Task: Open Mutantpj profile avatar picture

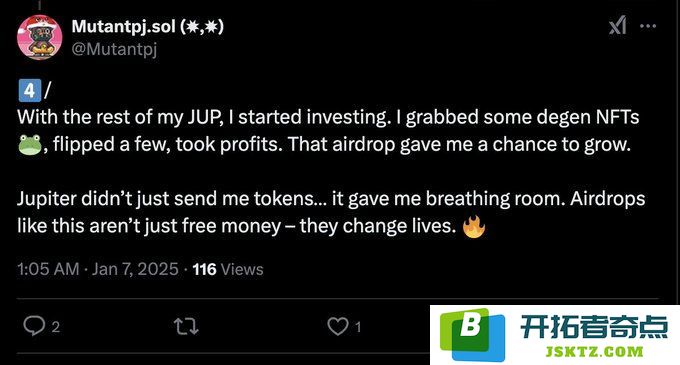Action: pyautogui.click(x=39, y=37)
